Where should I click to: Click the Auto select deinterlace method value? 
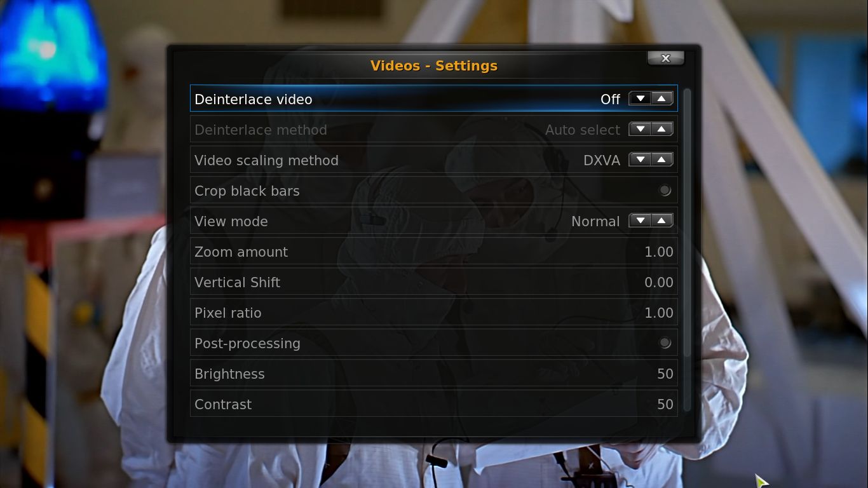(x=583, y=130)
